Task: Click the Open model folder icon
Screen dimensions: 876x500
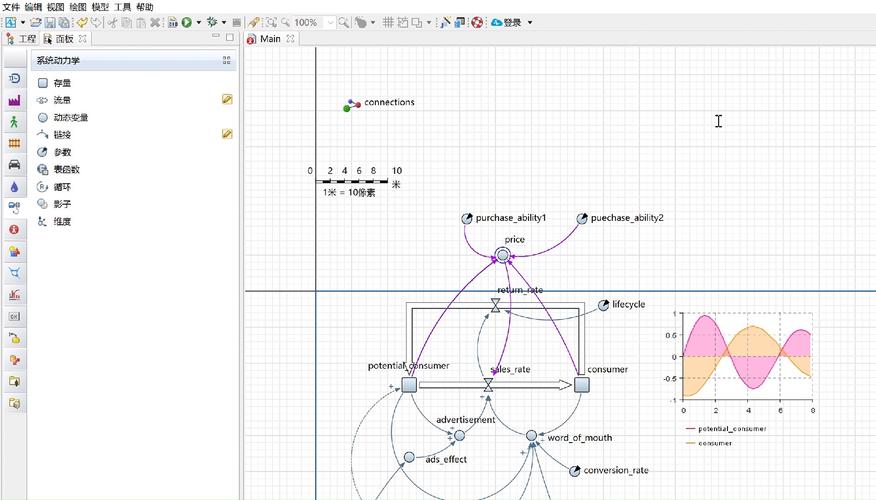Action: point(36,22)
